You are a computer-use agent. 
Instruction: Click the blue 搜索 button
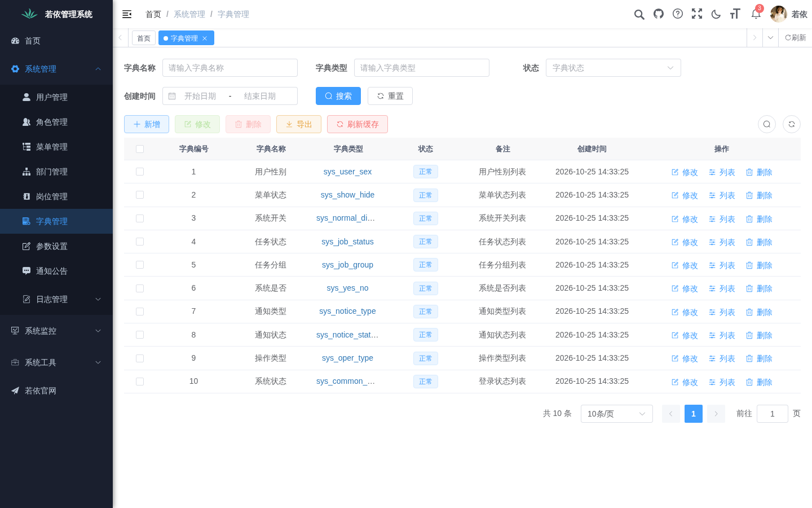[338, 96]
